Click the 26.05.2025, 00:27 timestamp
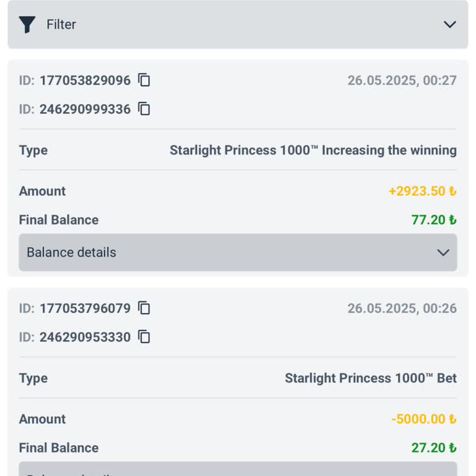Viewport: 476px width, 476px height. coord(402,81)
